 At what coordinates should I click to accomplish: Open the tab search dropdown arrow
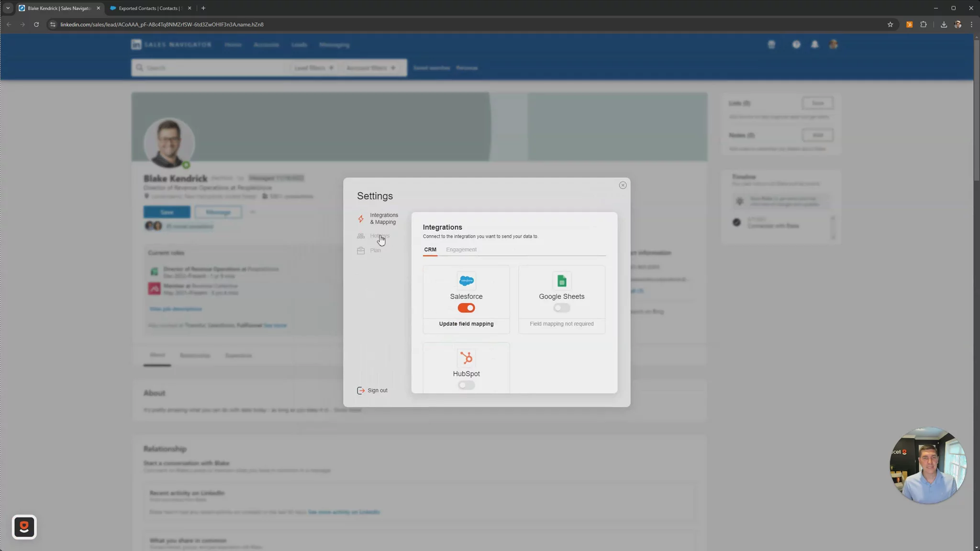click(x=8, y=8)
